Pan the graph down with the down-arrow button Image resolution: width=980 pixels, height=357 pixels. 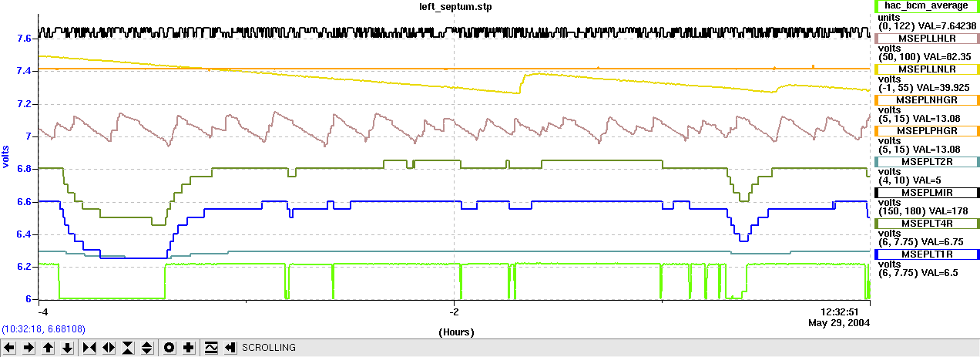point(67,348)
